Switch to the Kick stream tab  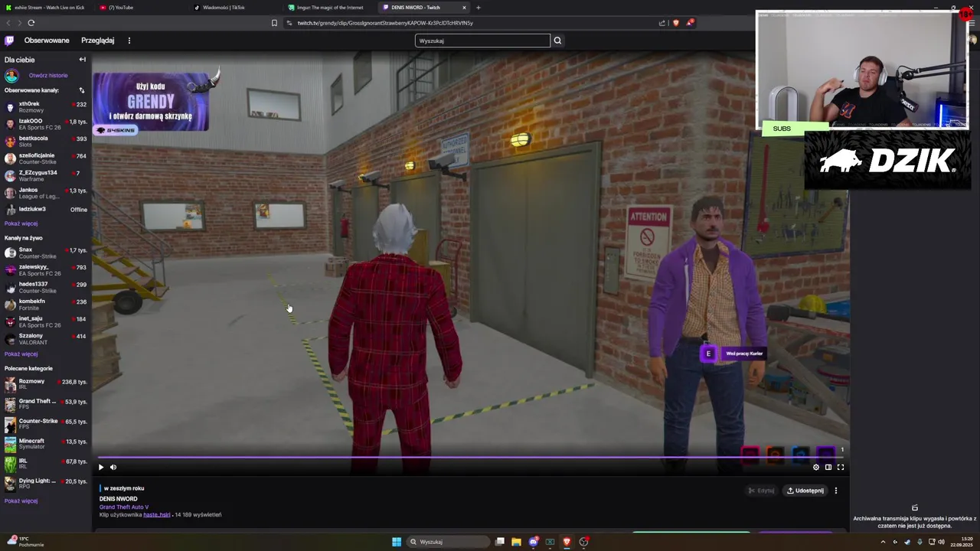(46, 8)
